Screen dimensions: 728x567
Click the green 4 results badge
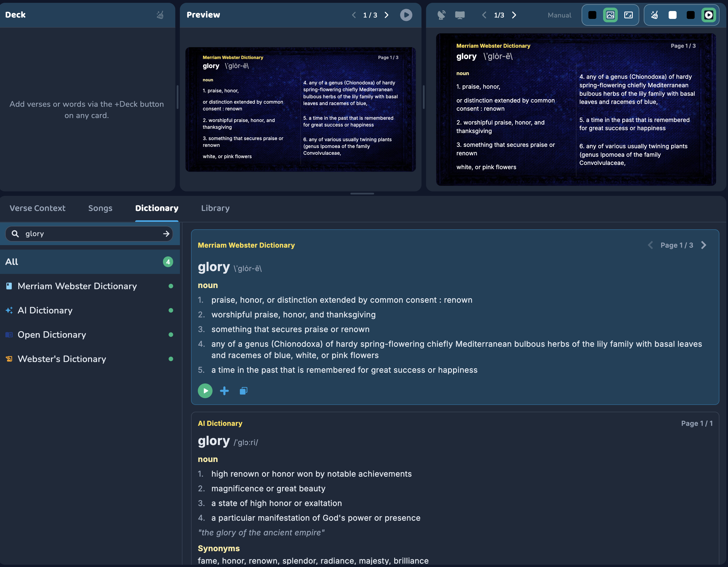168,262
